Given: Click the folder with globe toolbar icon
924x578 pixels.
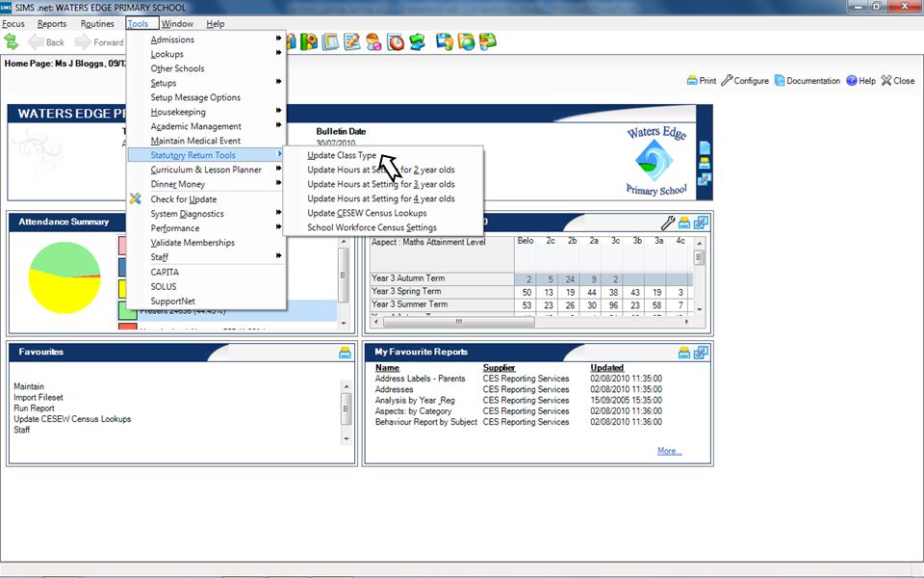Looking at the screenshot, I should (466, 41).
